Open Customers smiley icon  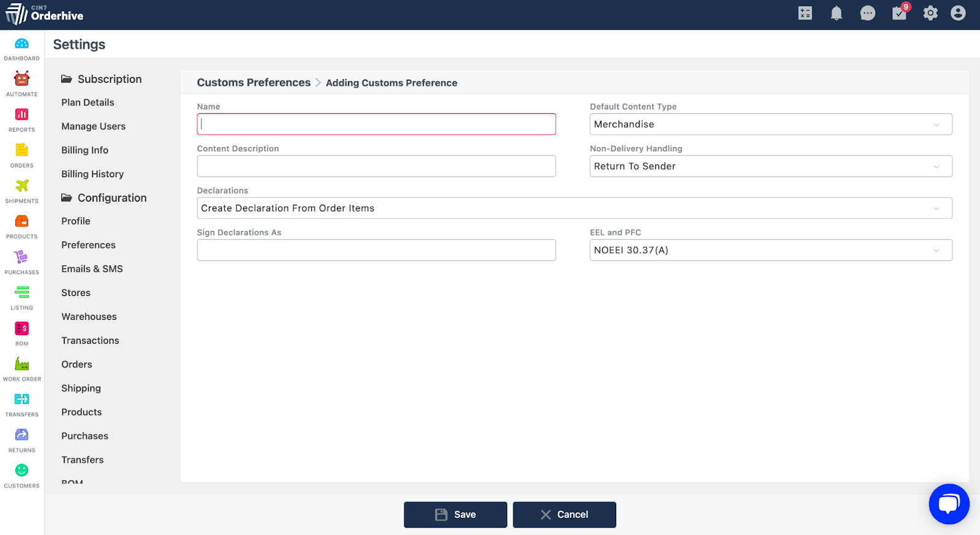point(21,470)
